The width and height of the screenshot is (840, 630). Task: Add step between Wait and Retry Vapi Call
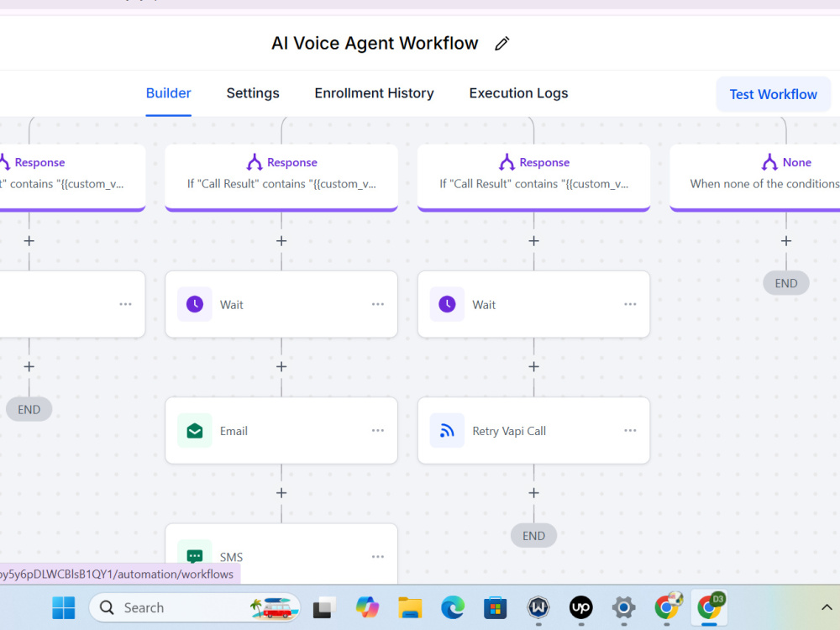[x=533, y=367]
